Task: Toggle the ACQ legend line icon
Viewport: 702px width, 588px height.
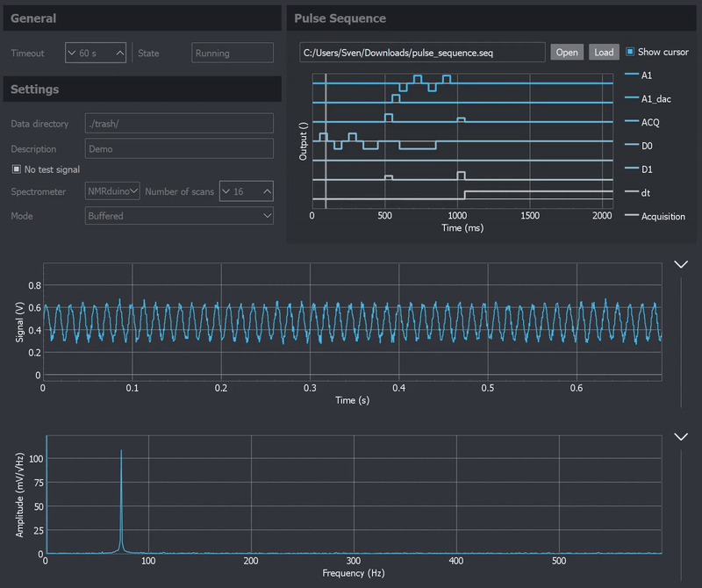Action: 631,122
